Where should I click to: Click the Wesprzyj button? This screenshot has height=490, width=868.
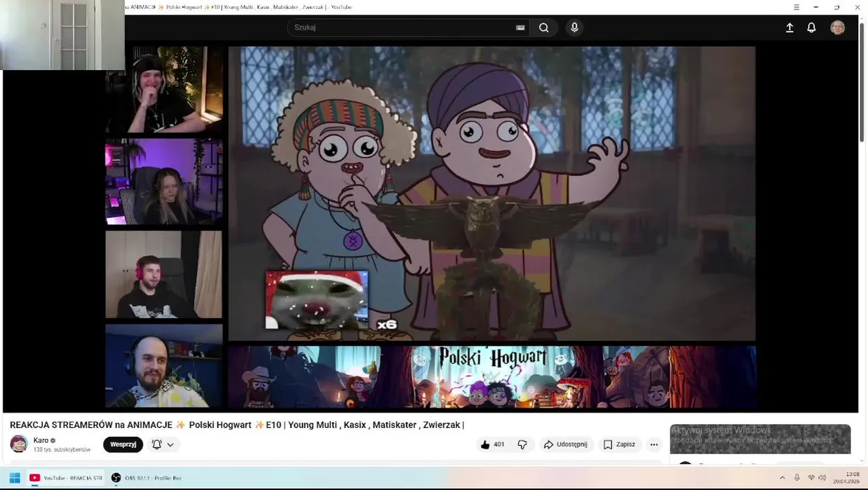[123, 444]
